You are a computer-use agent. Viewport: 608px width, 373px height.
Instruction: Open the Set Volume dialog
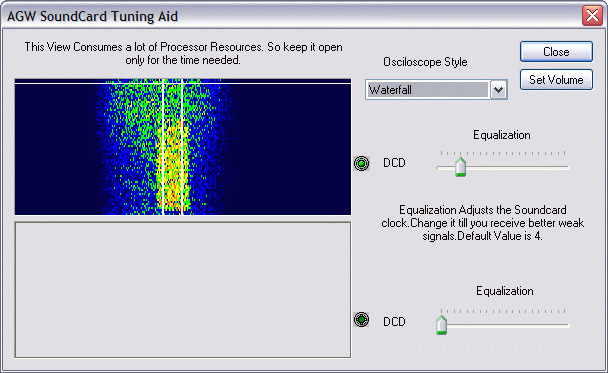556,79
